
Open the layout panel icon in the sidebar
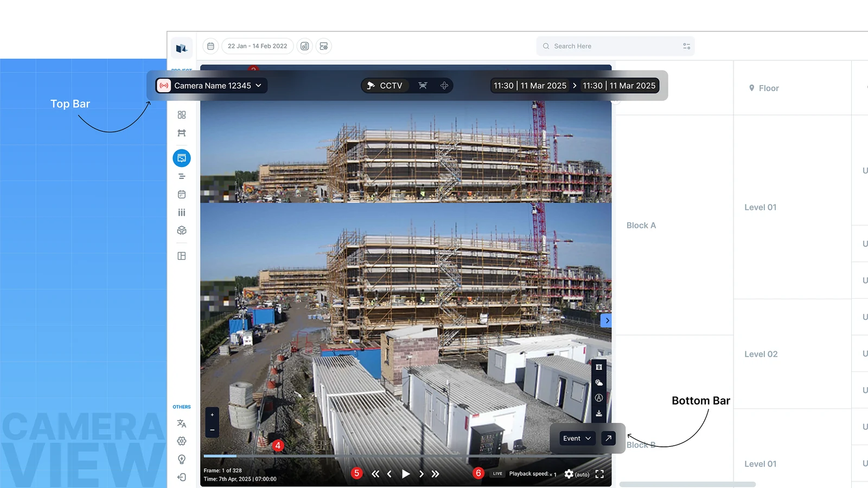point(182,256)
